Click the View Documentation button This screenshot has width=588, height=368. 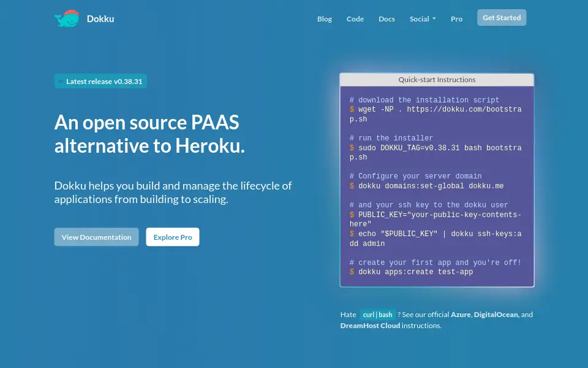tap(96, 237)
